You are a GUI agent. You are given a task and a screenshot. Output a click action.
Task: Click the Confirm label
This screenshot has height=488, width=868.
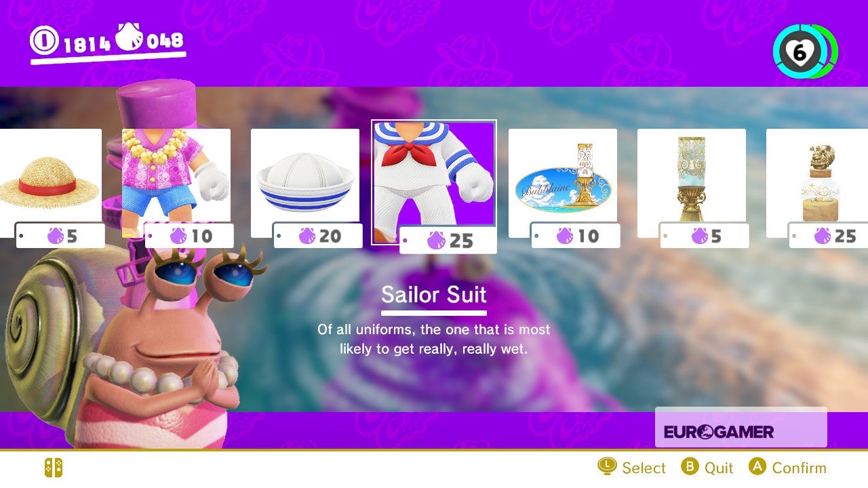pos(800,468)
